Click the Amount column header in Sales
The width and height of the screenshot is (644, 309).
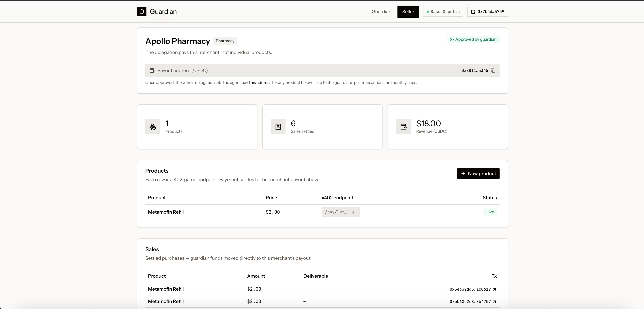(x=256, y=276)
